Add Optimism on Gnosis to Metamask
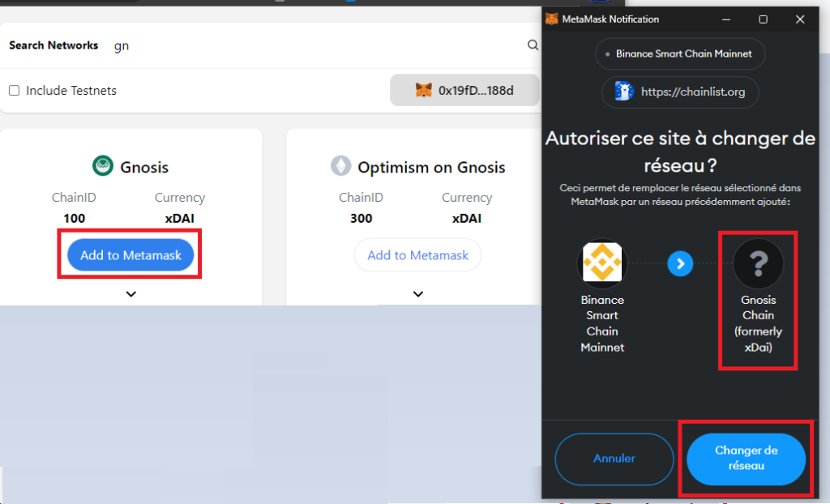The height and width of the screenshot is (504, 830). click(417, 254)
